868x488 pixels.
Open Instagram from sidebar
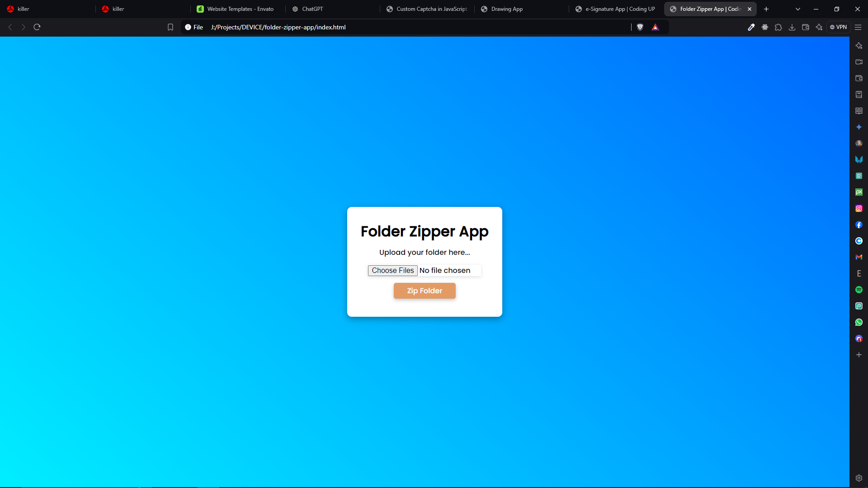859,208
